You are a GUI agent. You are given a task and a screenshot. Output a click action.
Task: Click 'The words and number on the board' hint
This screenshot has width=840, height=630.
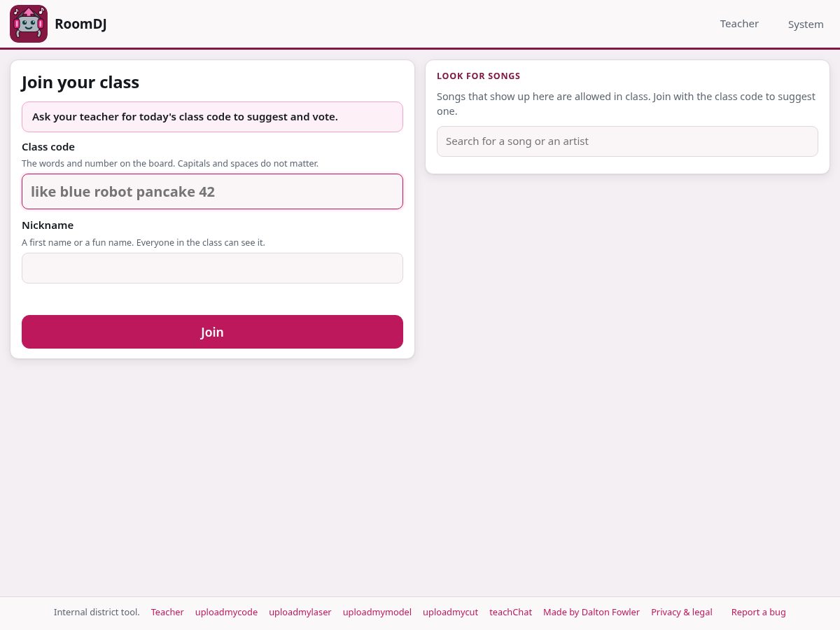(x=170, y=164)
